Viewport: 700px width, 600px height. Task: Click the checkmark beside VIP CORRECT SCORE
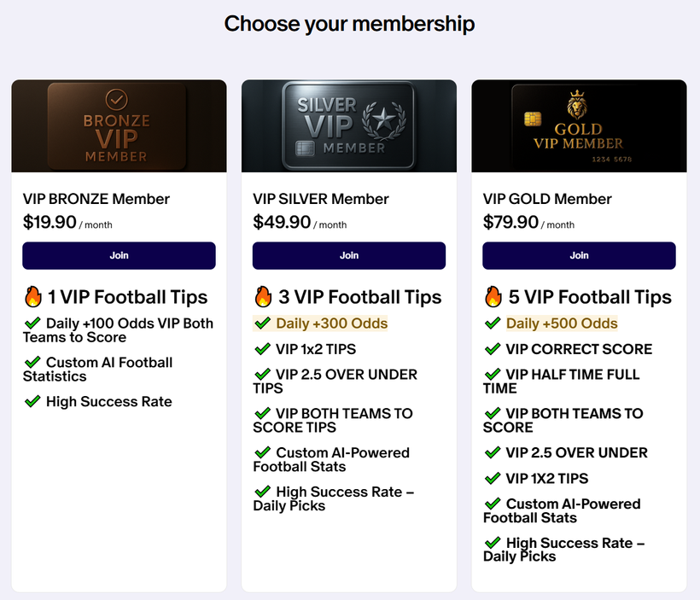point(493,349)
